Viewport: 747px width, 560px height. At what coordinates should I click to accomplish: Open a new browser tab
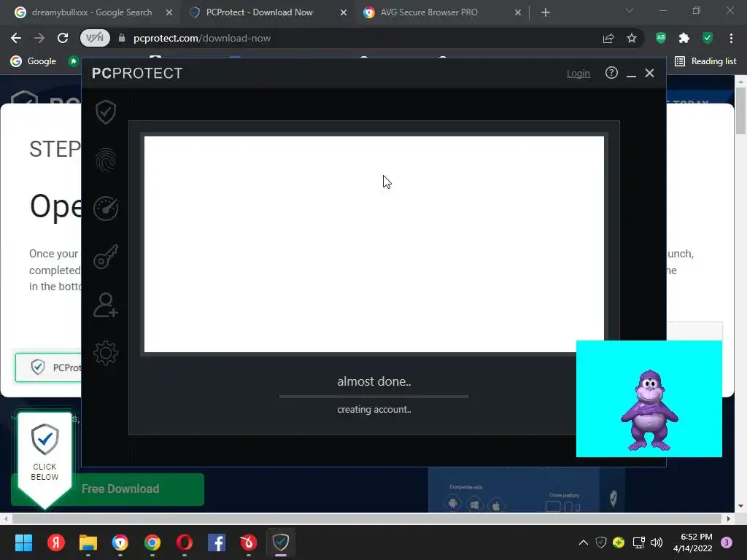coord(546,12)
